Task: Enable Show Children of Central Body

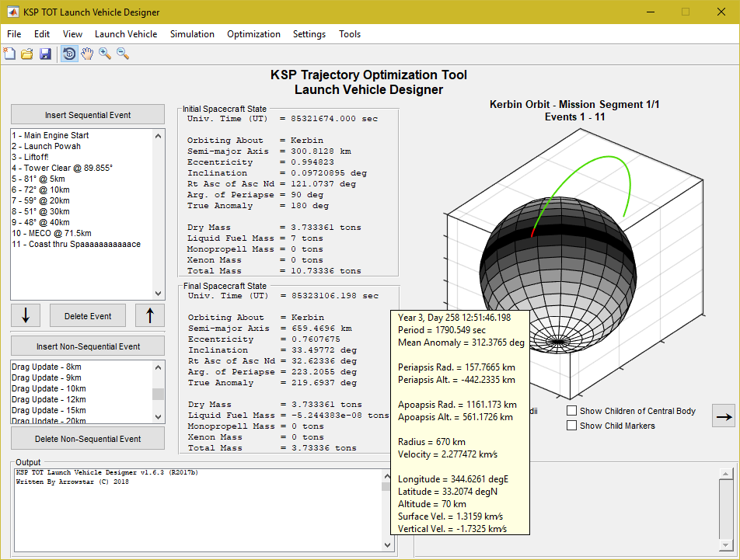Action: point(571,411)
